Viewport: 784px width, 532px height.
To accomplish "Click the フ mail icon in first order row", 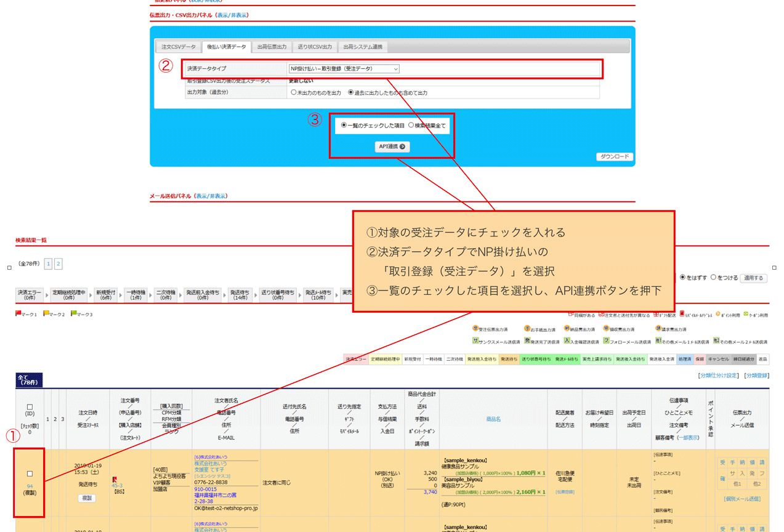I will 762,473.
